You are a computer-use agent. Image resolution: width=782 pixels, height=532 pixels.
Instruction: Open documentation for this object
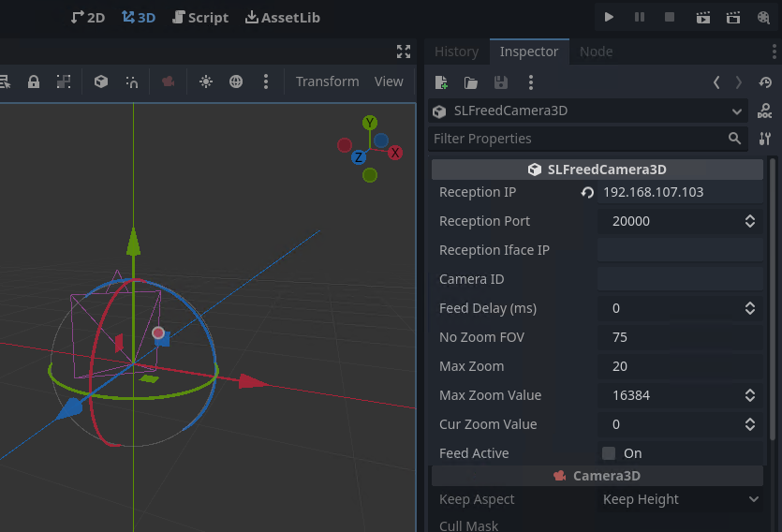click(764, 111)
